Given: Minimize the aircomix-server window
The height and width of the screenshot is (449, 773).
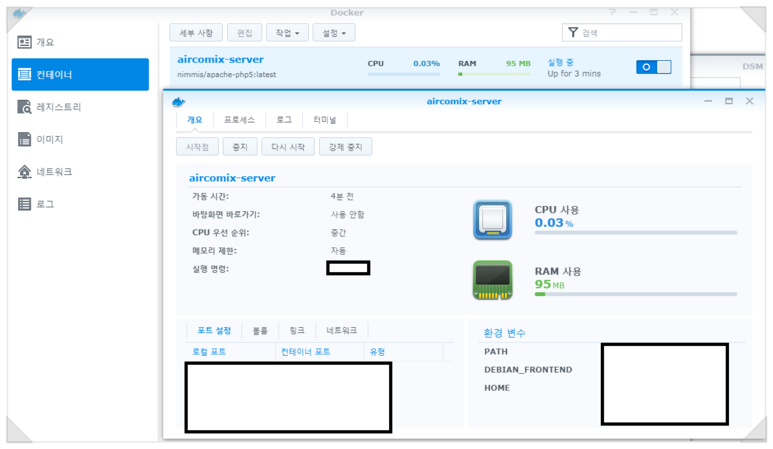Looking at the screenshot, I should [708, 101].
